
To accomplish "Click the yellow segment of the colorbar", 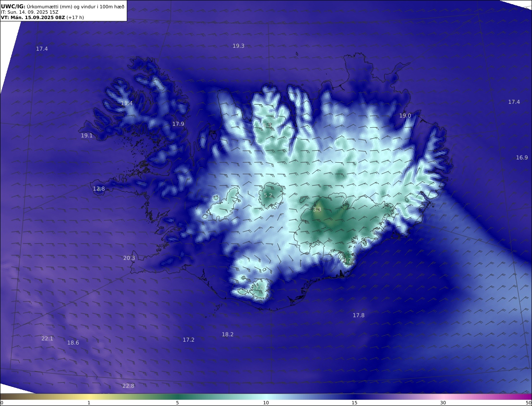I will click(89, 397).
